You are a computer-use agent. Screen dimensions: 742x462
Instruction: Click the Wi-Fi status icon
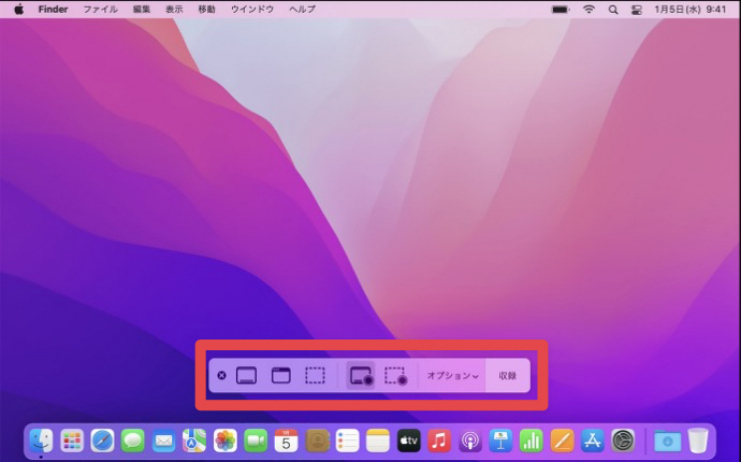coord(589,9)
